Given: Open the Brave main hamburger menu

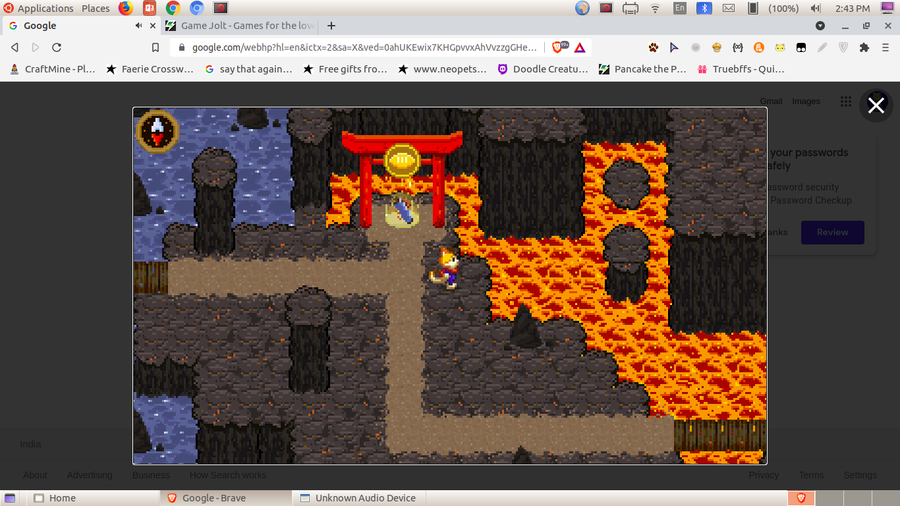Looking at the screenshot, I should [886, 48].
